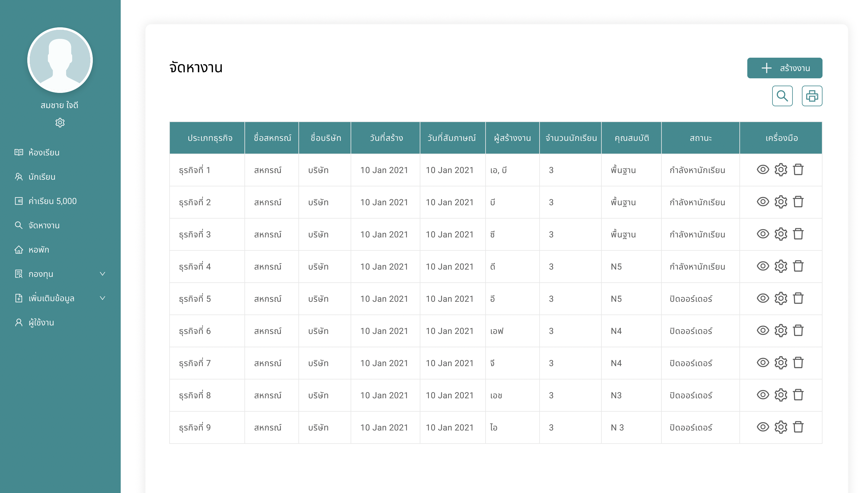Screen dimensions: 868x493
Task: Delete ธุรกิจที่ 4 with trash icon
Action: click(798, 266)
